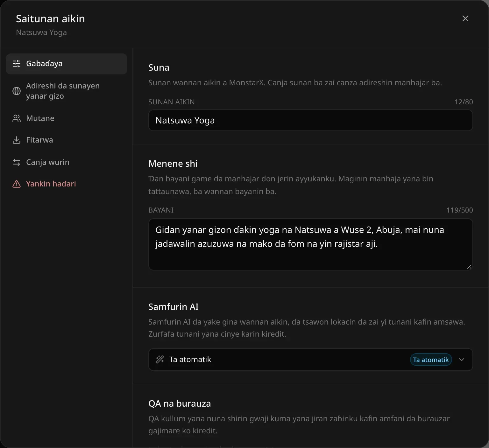The image size is (489, 448).
Task: Open the Fitarwa section
Action: tap(67, 140)
